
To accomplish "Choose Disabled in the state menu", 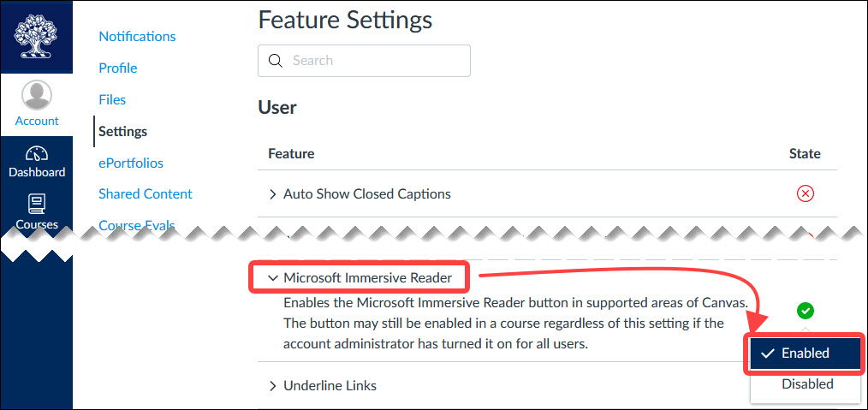I will 807,384.
